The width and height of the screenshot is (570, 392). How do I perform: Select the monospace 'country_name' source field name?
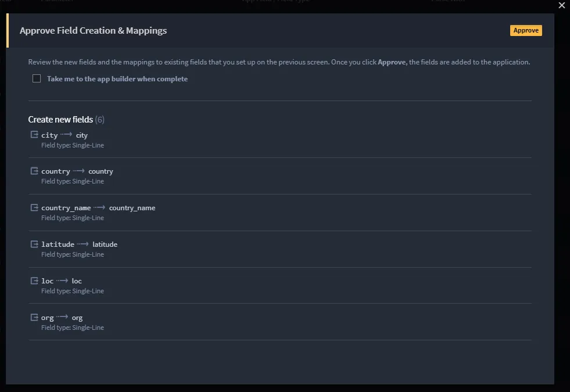point(66,208)
